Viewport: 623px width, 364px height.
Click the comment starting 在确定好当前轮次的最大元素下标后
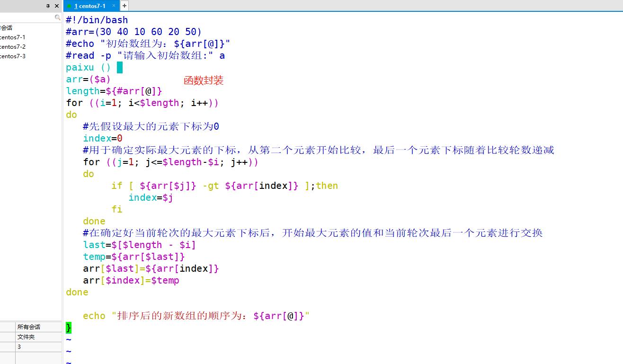313,233
